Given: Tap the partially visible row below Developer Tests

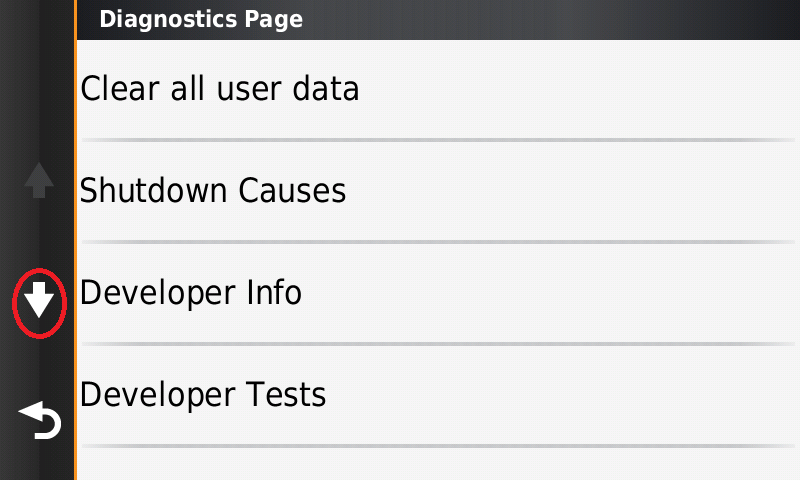Looking at the screenshot, I should pos(438,465).
